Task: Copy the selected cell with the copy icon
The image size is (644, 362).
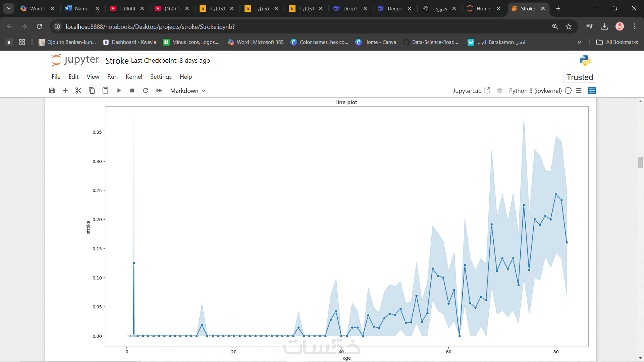Action: point(92,90)
